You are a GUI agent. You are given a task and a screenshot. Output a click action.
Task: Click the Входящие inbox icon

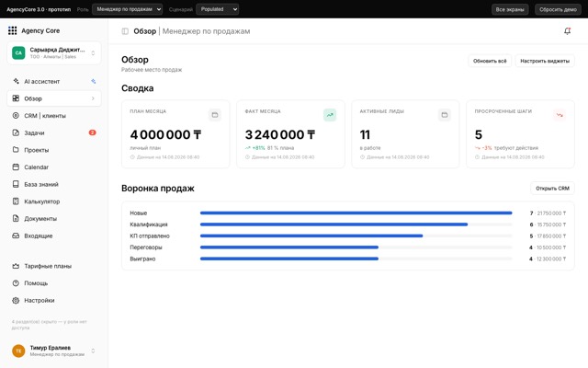pyautogui.click(x=16, y=236)
